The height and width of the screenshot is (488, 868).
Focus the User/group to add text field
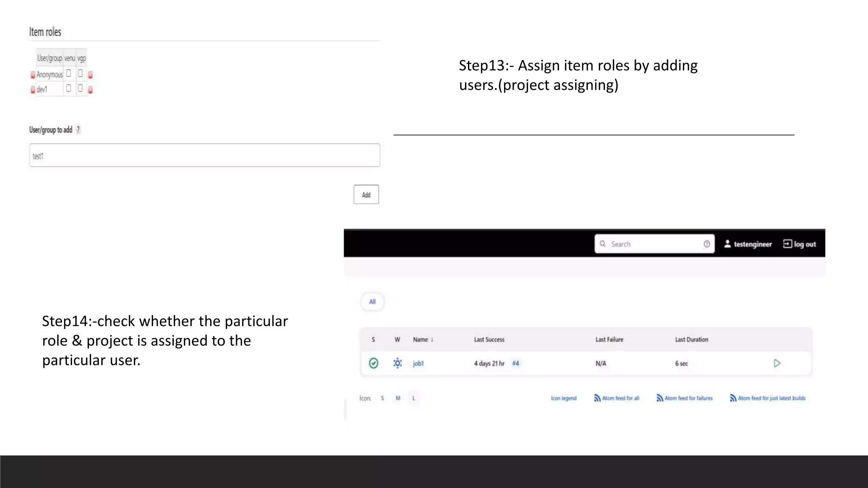(x=205, y=155)
